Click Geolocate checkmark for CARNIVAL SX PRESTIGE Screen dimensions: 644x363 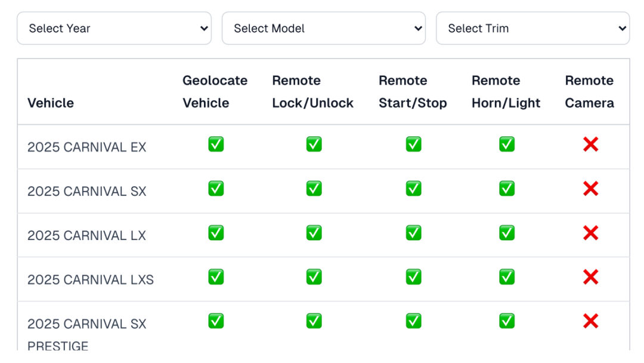(216, 321)
